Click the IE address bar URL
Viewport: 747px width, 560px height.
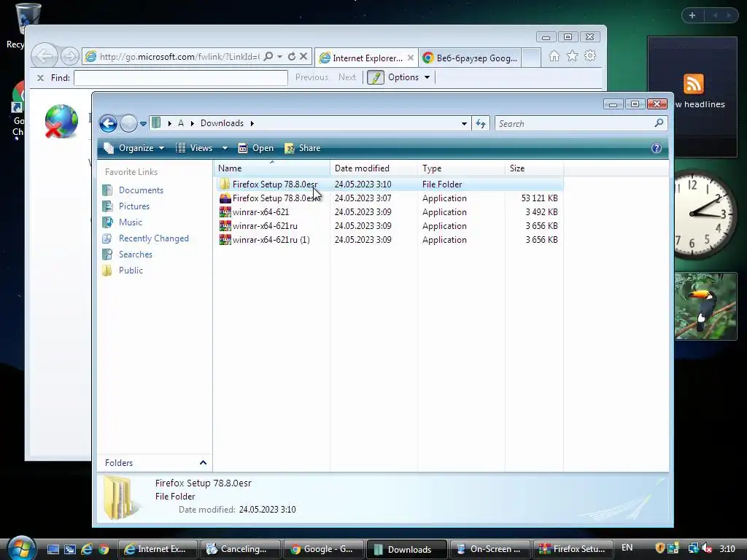[179, 57]
